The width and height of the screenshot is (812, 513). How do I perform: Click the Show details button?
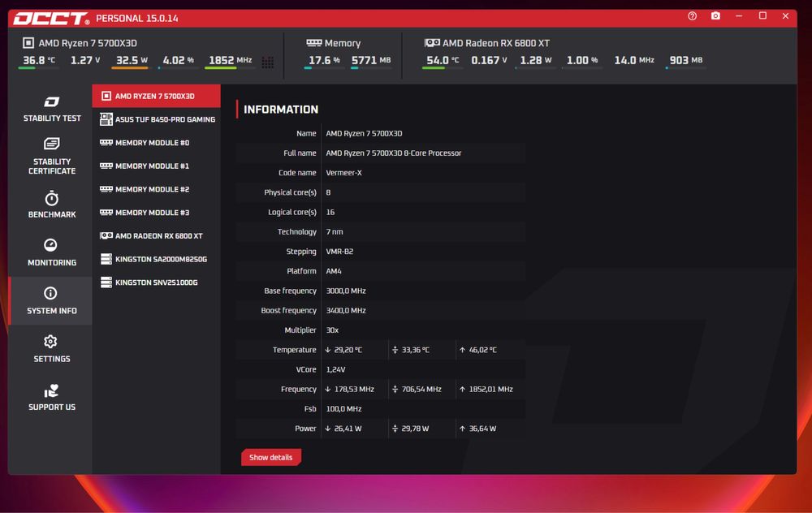tap(271, 457)
